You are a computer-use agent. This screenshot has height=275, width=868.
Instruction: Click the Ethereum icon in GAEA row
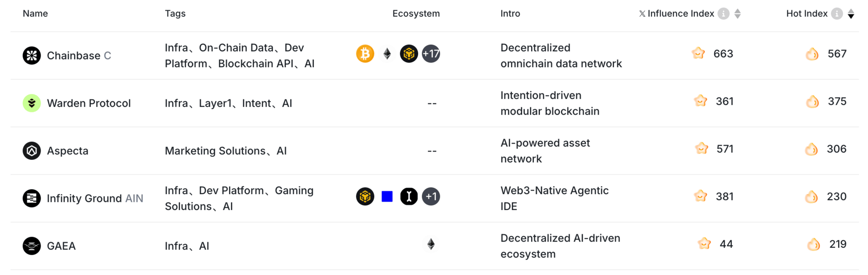coord(431,244)
